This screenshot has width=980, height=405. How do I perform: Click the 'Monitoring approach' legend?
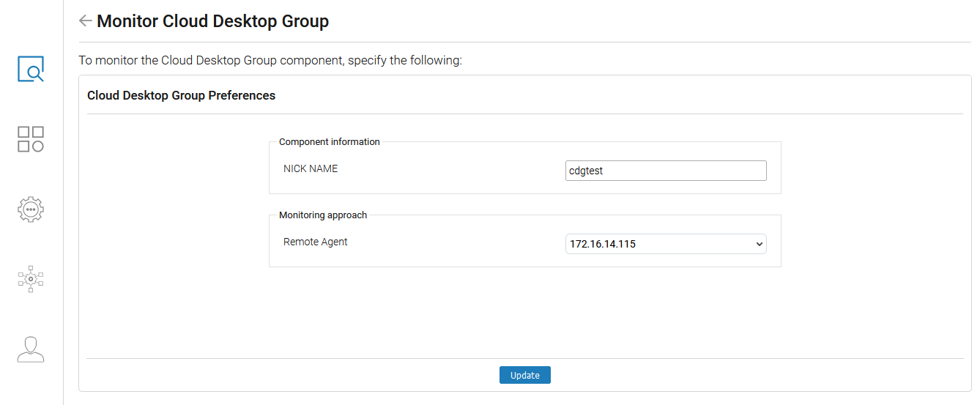coord(323,215)
